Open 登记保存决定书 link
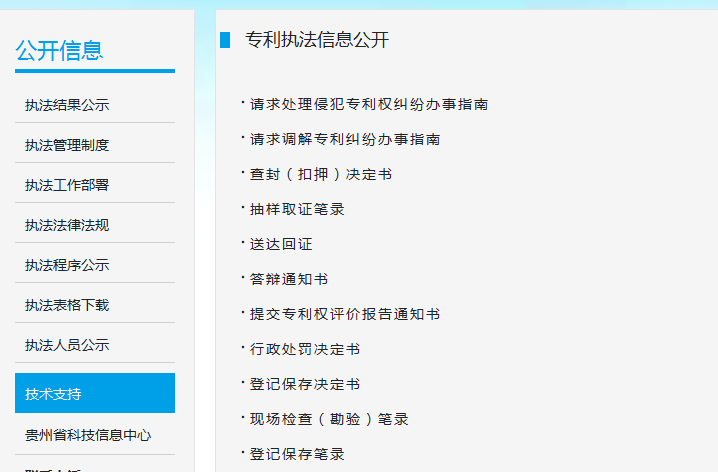718x472 pixels. pos(305,384)
